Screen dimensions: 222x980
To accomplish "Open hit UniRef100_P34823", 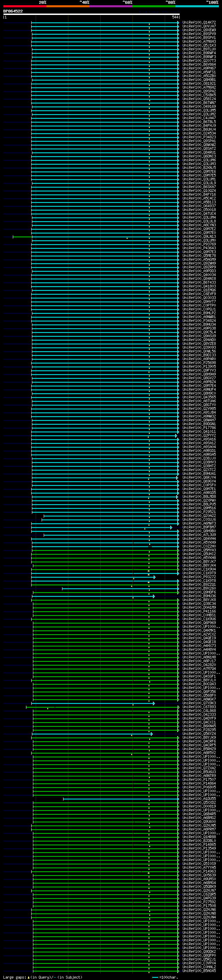I will pos(199,137).
